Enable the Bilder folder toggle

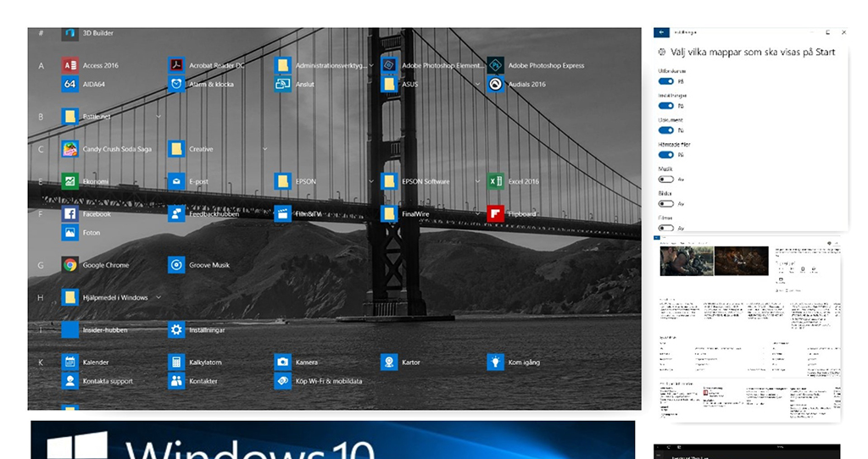click(x=666, y=203)
